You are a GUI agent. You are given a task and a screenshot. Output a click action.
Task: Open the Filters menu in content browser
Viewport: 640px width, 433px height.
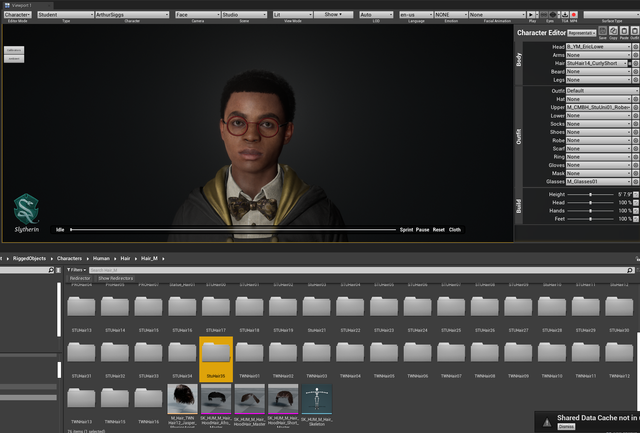(x=76, y=270)
